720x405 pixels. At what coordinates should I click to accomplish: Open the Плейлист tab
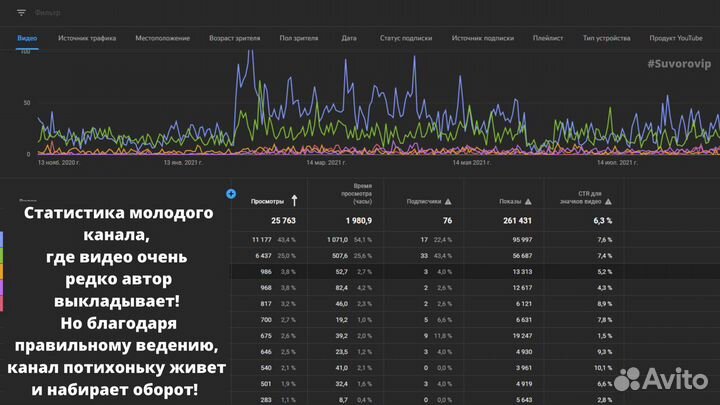548,38
